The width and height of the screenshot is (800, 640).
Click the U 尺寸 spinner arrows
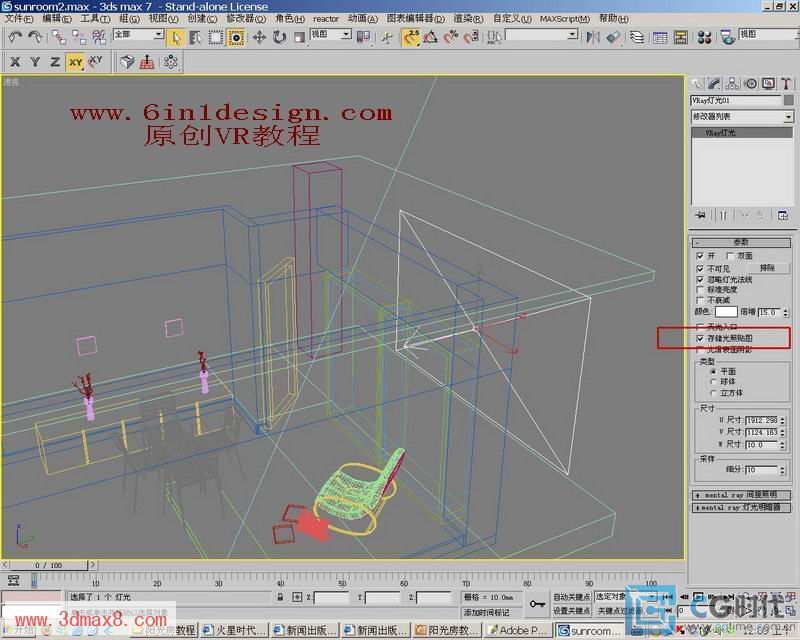(783, 421)
